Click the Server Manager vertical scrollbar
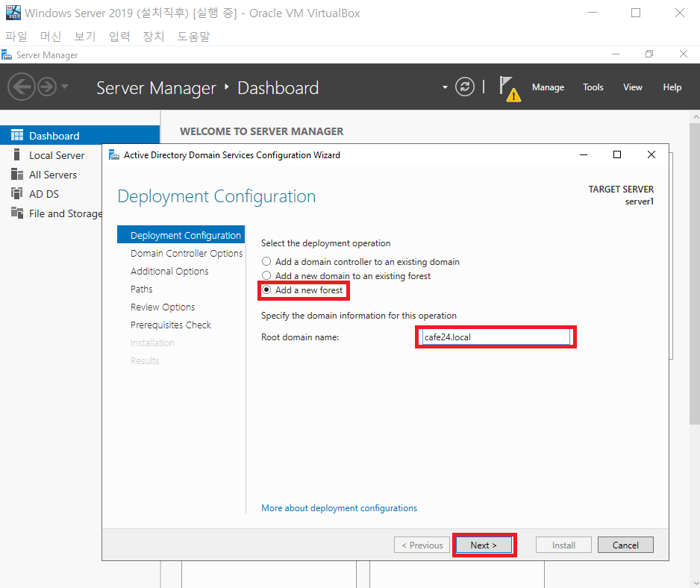 tap(695, 272)
